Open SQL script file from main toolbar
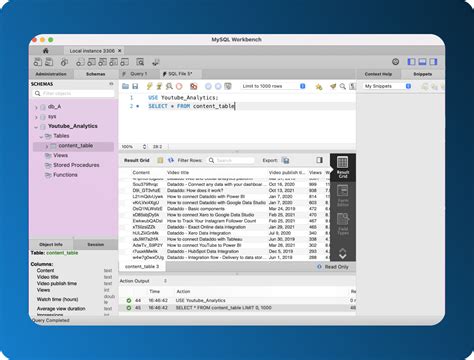The width and height of the screenshot is (474, 360). (49, 62)
